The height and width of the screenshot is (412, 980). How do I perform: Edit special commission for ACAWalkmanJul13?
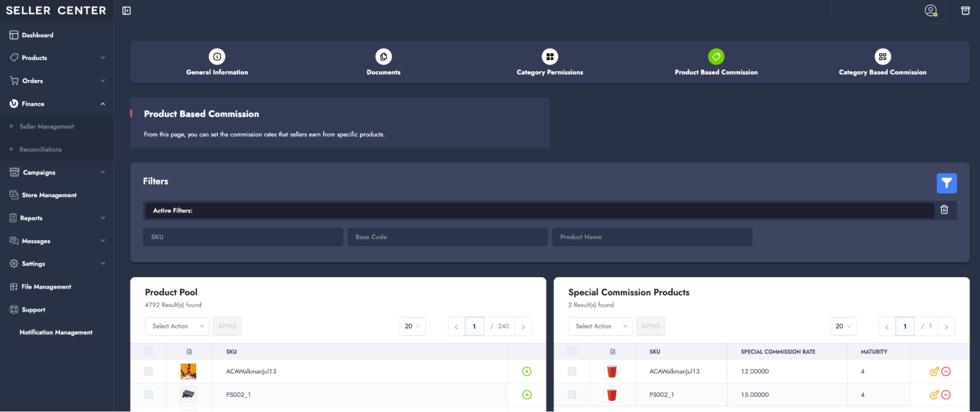tap(933, 372)
